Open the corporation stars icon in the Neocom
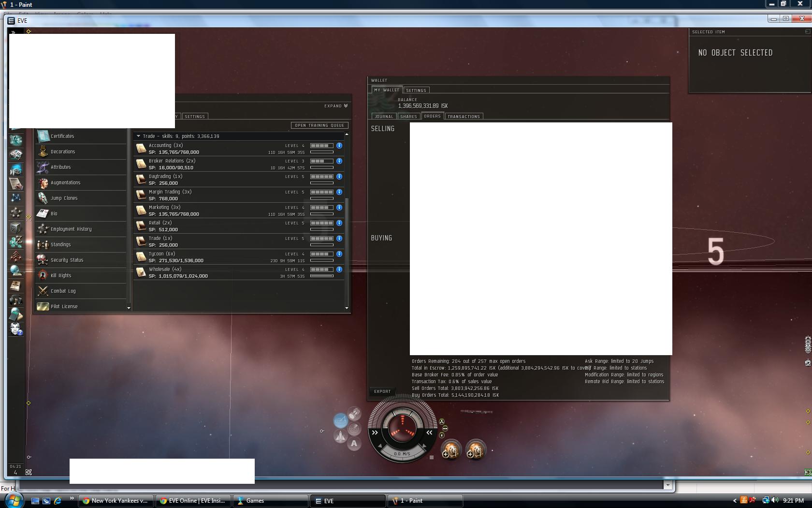812x508 pixels. [x=16, y=212]
